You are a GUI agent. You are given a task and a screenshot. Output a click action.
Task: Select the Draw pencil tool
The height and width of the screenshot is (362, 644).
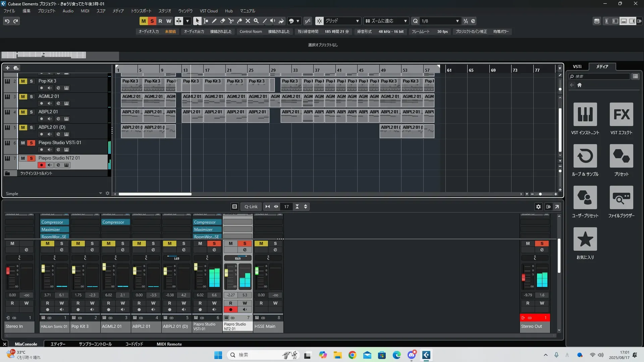pos(214,21)
